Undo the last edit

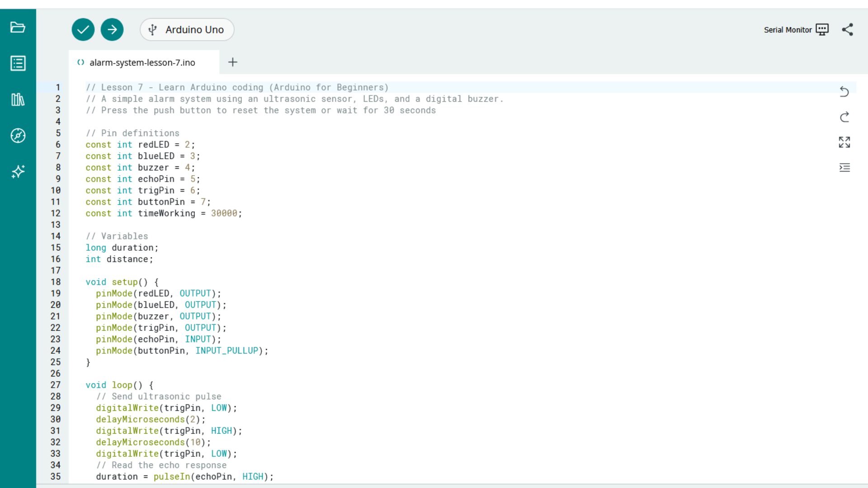click(x=845, y=92)
